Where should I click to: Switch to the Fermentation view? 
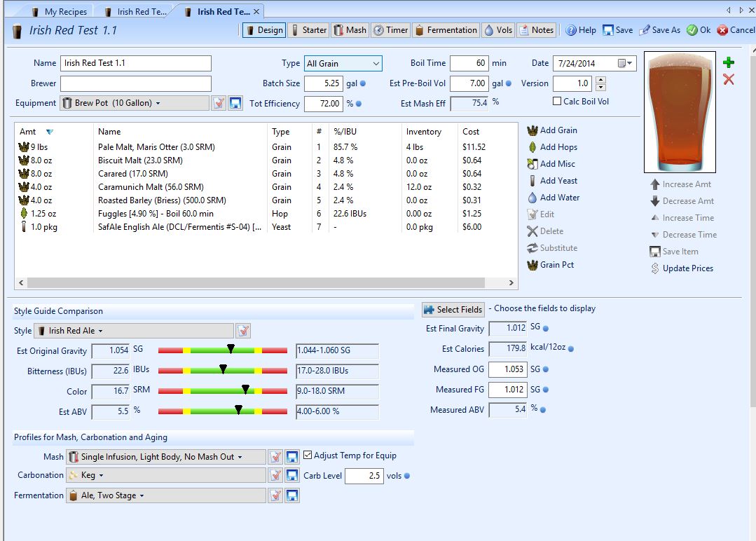(446, 30)
